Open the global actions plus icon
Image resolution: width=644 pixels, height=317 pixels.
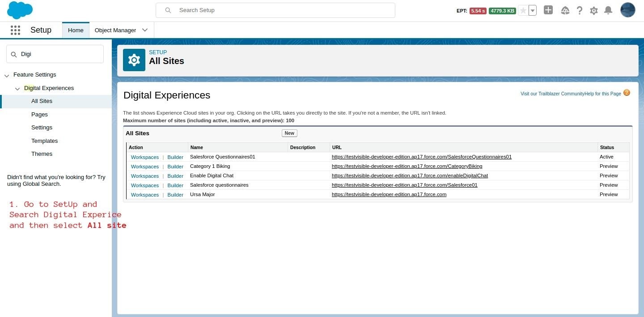pos(548,10)
